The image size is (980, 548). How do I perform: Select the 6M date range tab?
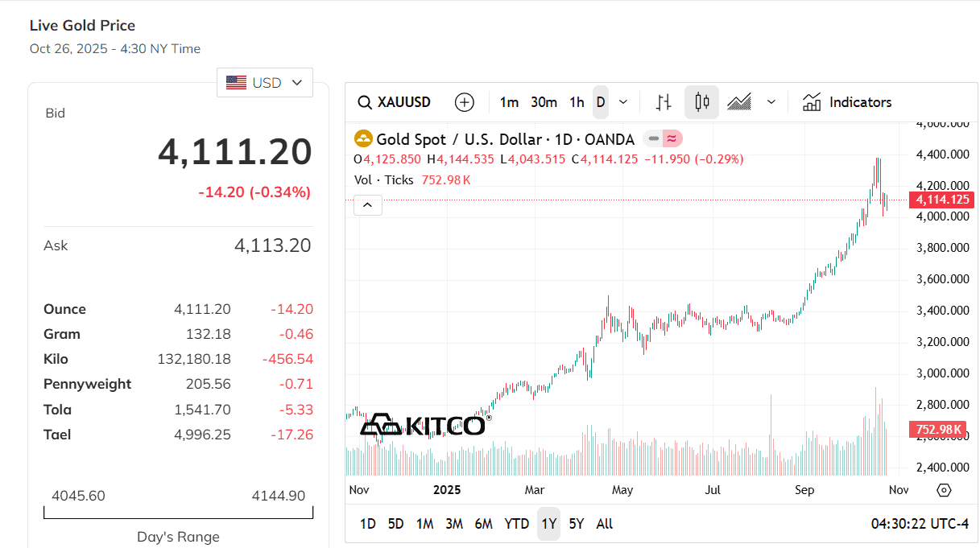(483, 524)
